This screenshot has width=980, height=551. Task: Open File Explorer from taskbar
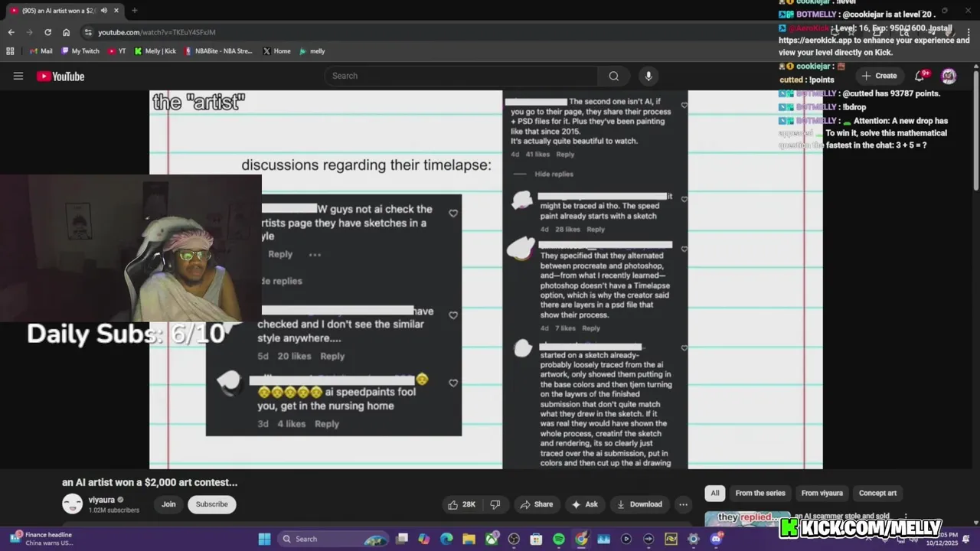coord(469,539)
